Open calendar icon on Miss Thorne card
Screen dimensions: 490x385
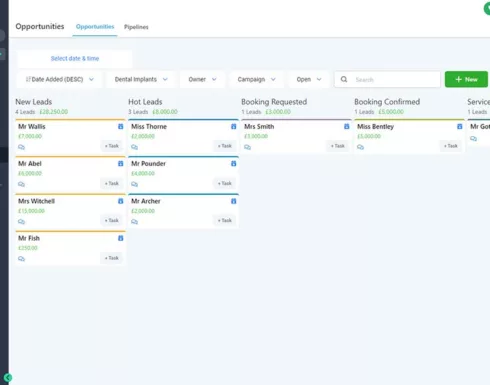click(x=234, y=127)
